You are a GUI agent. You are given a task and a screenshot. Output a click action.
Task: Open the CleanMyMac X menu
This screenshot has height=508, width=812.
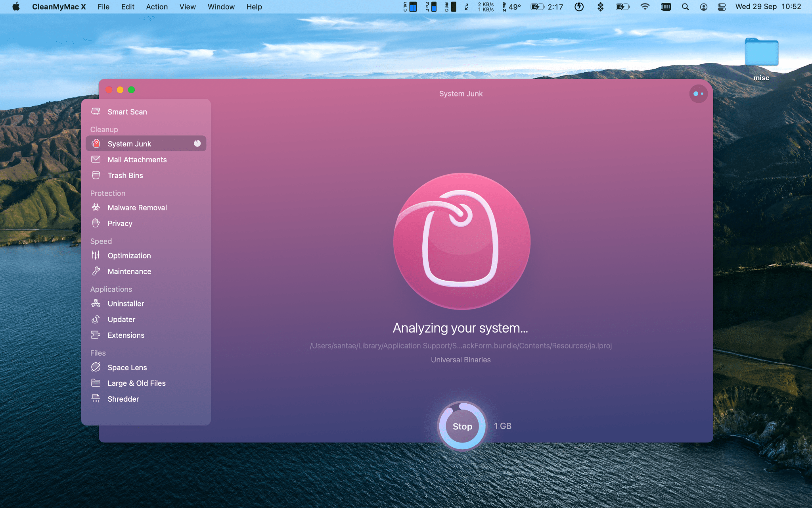pyautogui.click(x=59, y=7)
